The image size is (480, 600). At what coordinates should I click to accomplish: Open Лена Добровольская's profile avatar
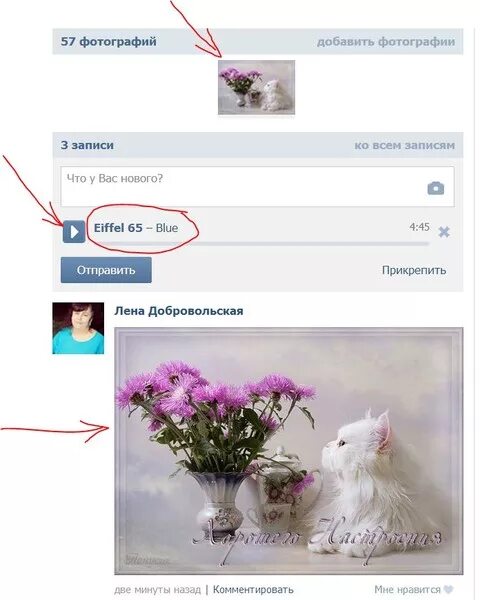78,328
